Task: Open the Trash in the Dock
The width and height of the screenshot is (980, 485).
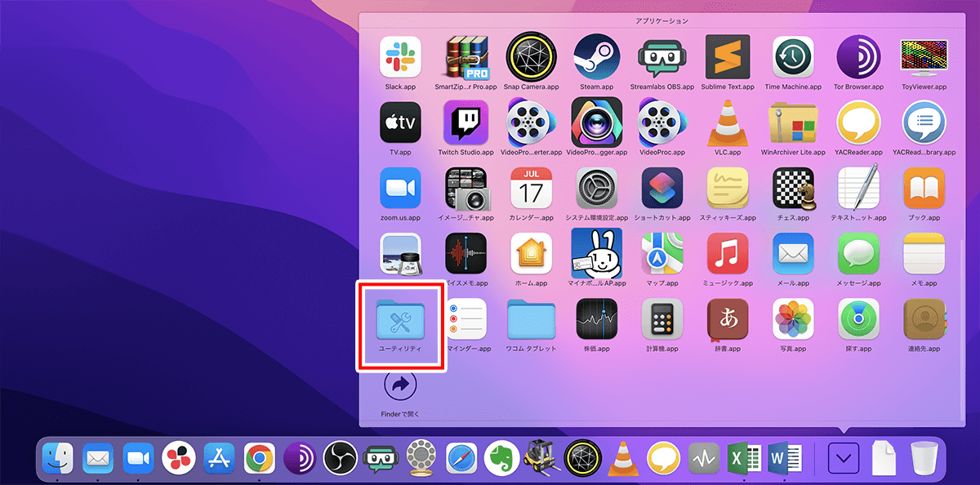Action: pyautogui.click(x=924, y=459)
